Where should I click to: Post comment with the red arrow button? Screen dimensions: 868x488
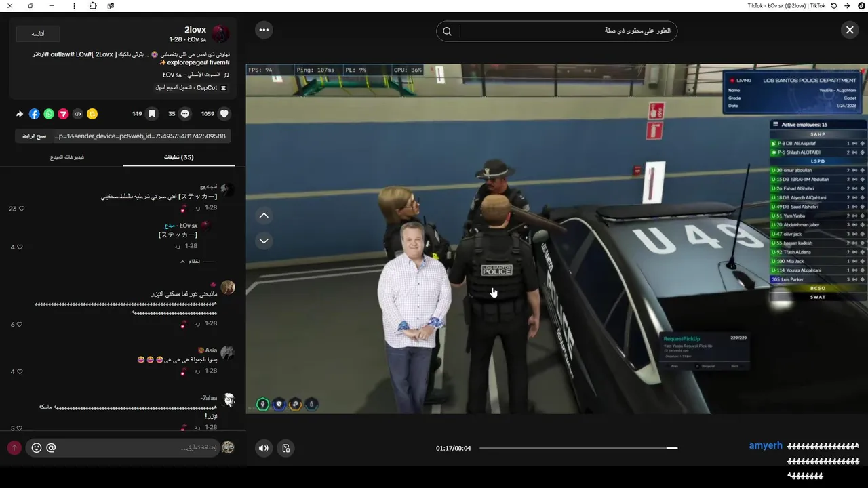(x=14, y=448)
